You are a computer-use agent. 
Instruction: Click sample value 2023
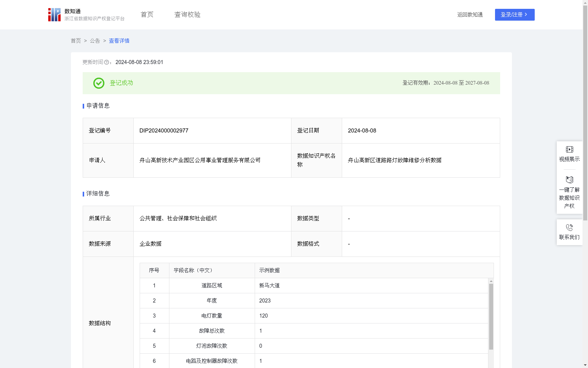tap(265, 301)
